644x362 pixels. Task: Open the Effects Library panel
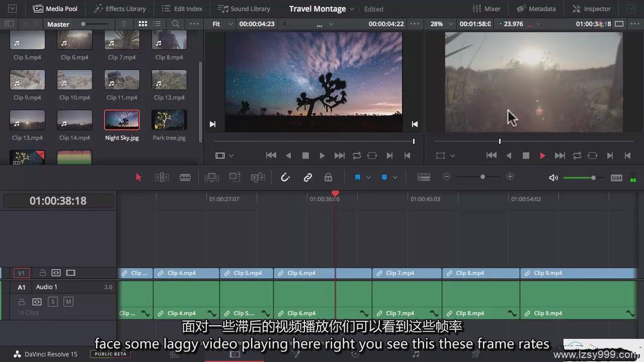click(x=120, y=9)
